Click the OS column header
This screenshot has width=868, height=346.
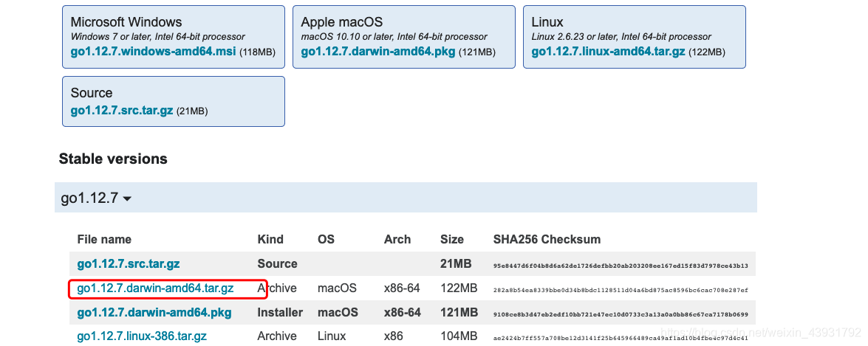[326, 239]
